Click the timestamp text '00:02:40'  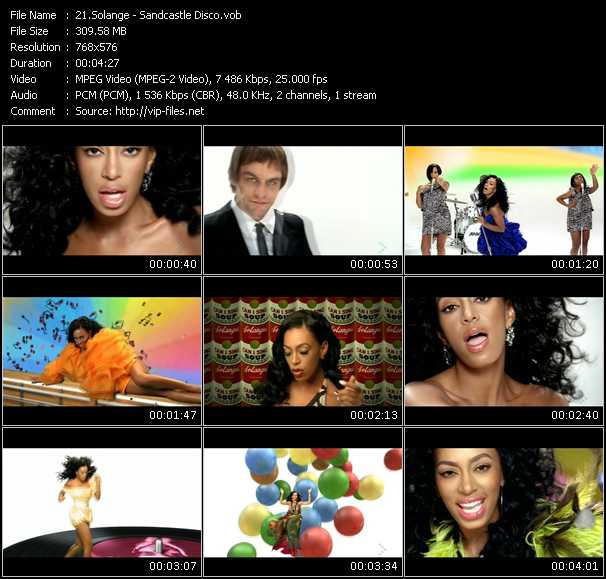(575, 415)
